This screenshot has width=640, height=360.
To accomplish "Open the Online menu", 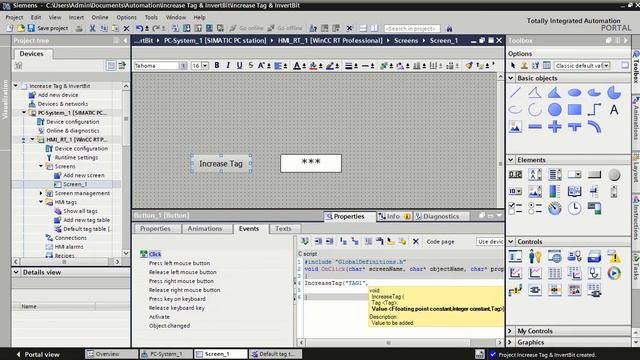I will [100, 17].
